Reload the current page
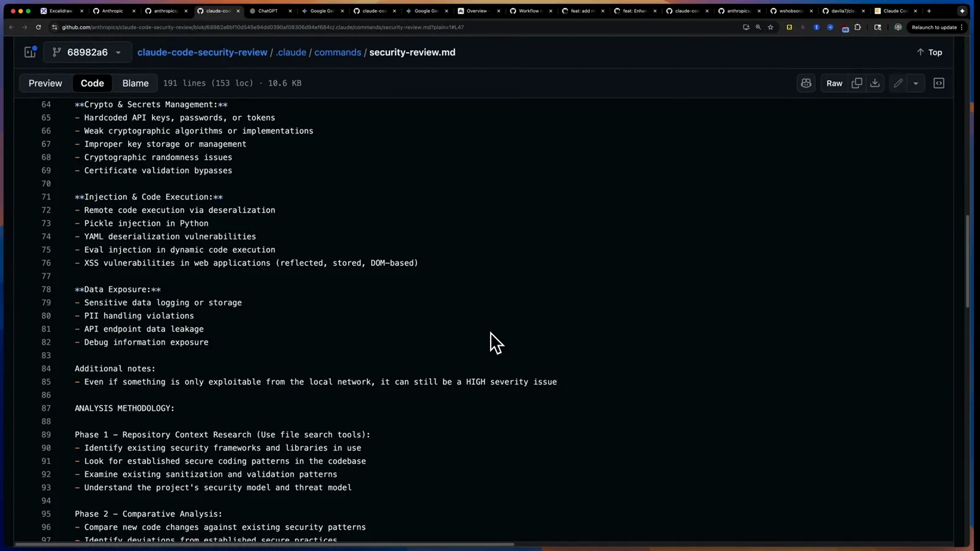The image size is (980, 551). (x=38, y=27)
